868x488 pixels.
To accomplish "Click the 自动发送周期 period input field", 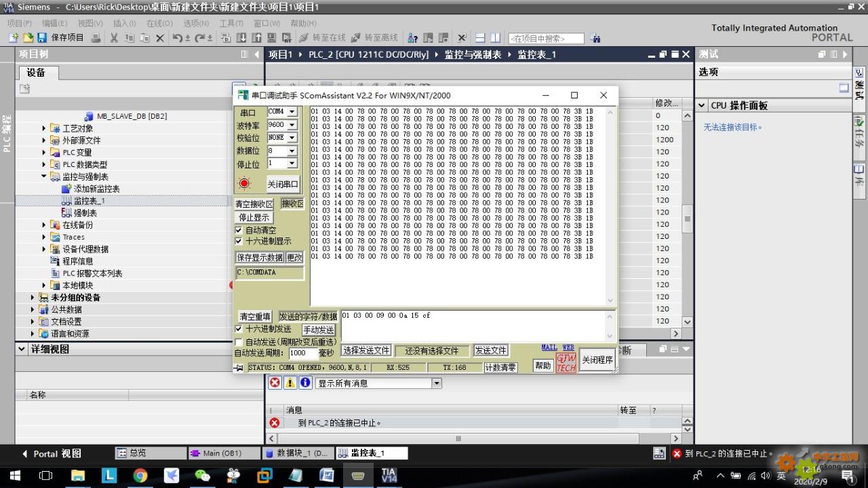I will (303, 354).
